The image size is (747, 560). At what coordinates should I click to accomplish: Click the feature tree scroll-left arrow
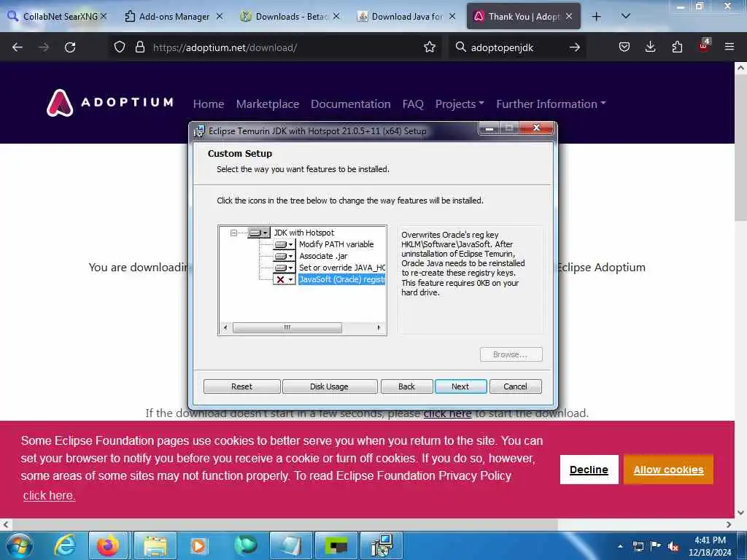[x=225, y=327]
